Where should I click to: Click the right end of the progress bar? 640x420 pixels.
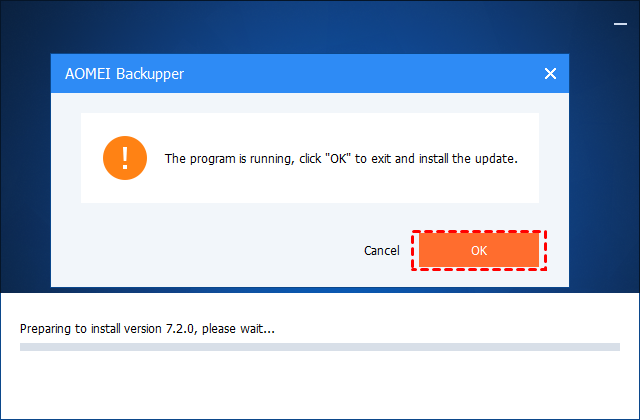[x=614, y=347]
